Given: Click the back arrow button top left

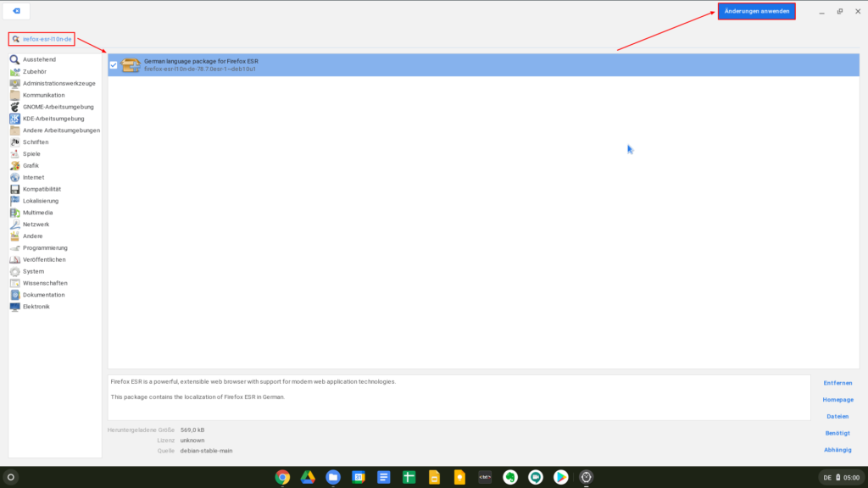Looking at the screenshot, I should [17, 11].
